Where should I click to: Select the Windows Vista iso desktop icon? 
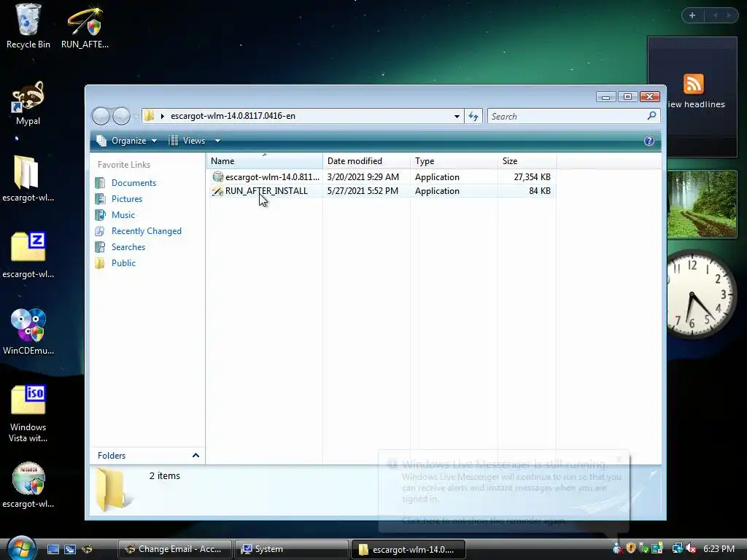pyautogui.click(x=28, y=413)
